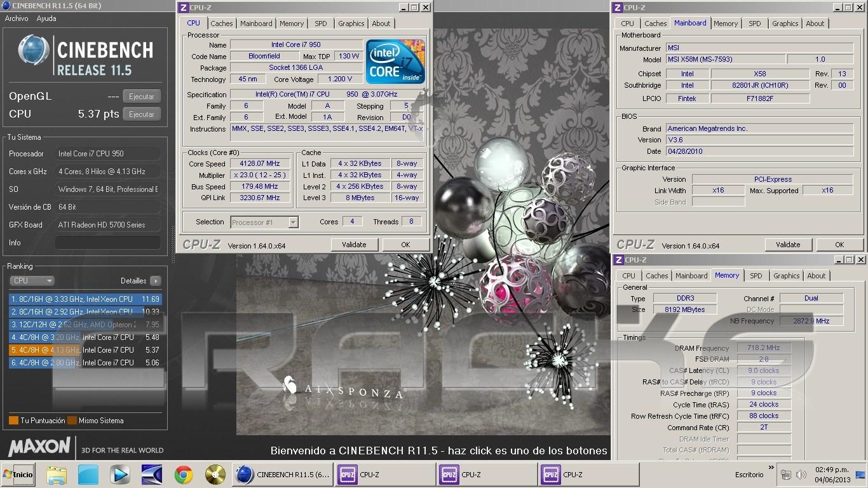Click OK in the Mainboard window

tap(839, 245)
